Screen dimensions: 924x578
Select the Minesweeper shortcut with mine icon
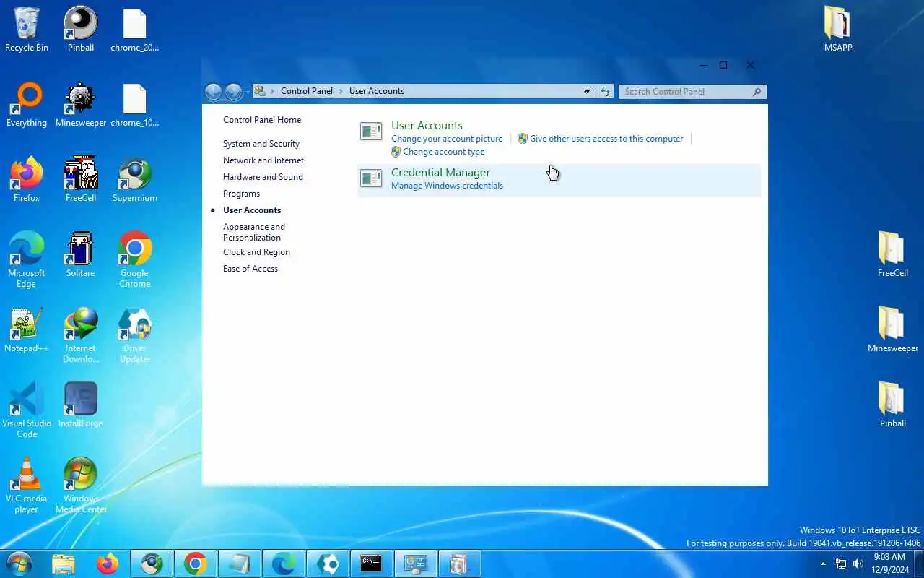(x=81, y=105)
